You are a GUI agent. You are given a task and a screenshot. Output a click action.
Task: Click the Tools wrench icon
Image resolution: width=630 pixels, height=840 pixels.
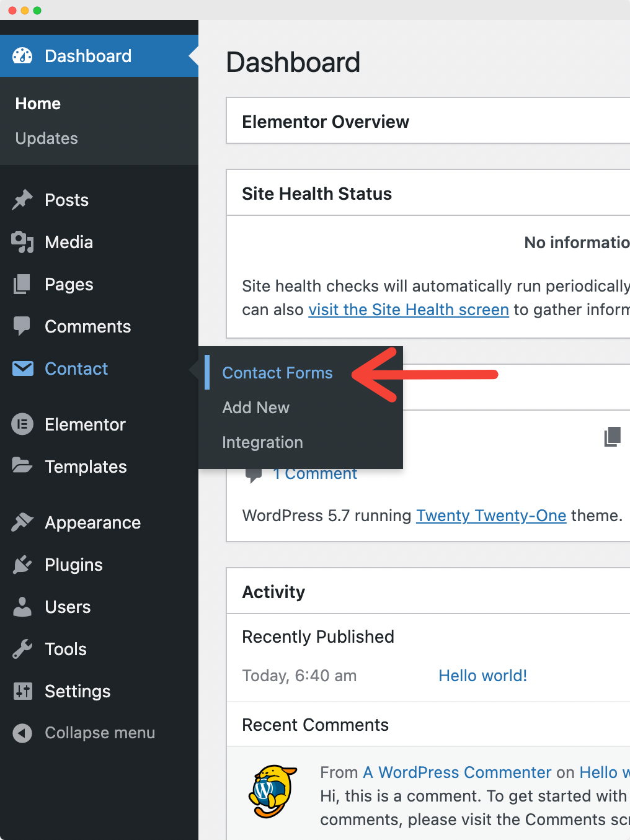(22, 649)
